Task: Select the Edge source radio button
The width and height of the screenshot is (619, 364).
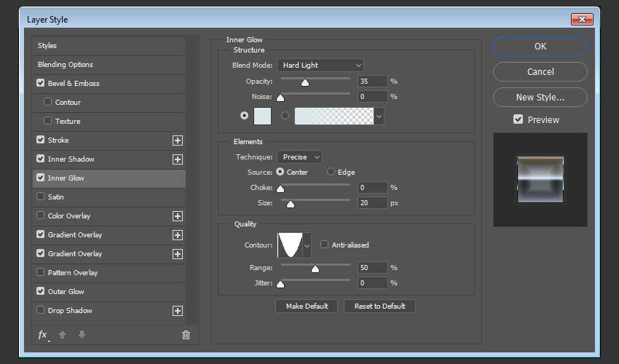Action: click(x=331, y=173)
